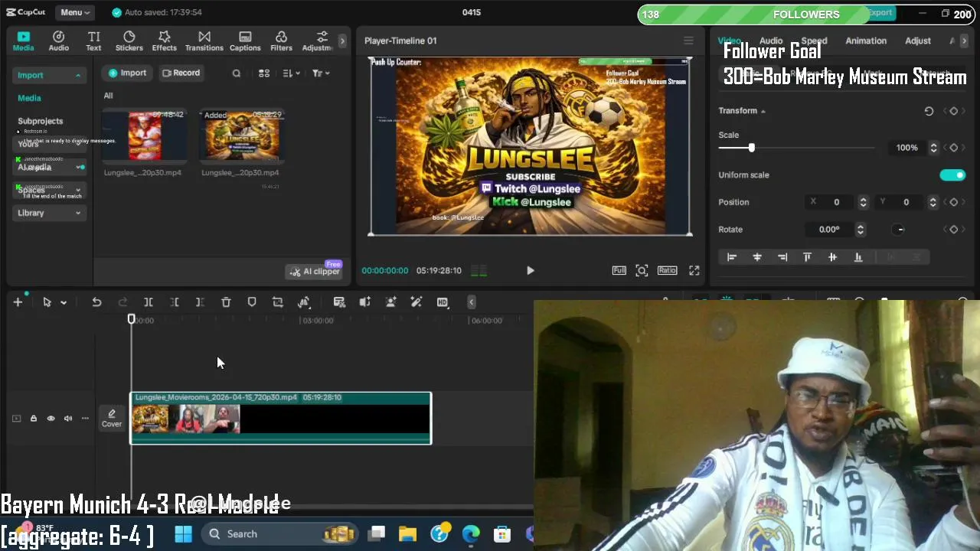Screen dimensions: 980x551
Task: Switch preview to Full quality
Action: point(619,270)
